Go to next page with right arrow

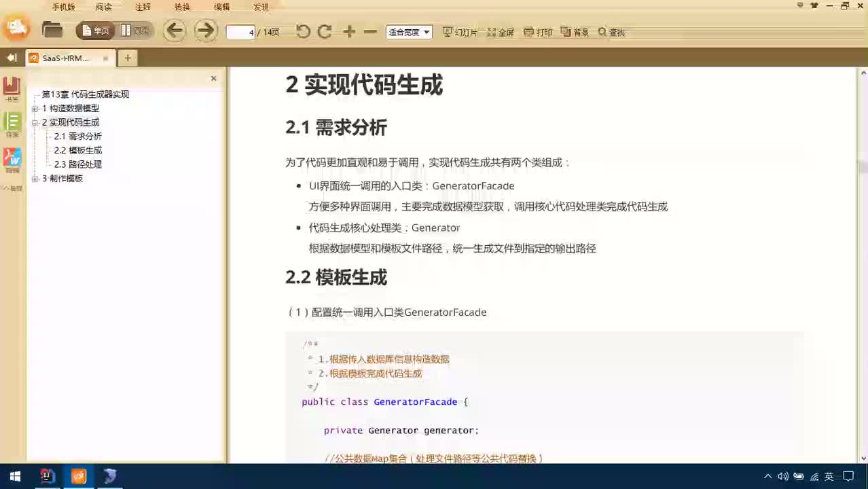point(205,31)
